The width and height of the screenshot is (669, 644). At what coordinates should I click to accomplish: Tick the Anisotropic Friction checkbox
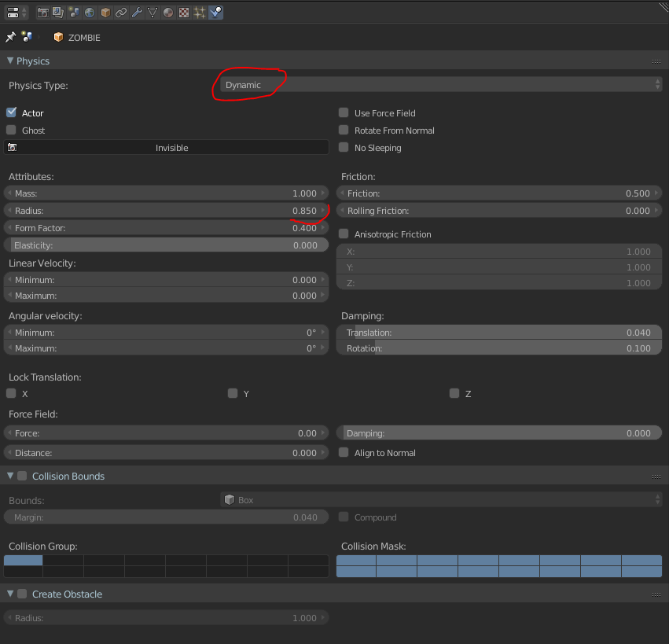click(x=344, y=234)
